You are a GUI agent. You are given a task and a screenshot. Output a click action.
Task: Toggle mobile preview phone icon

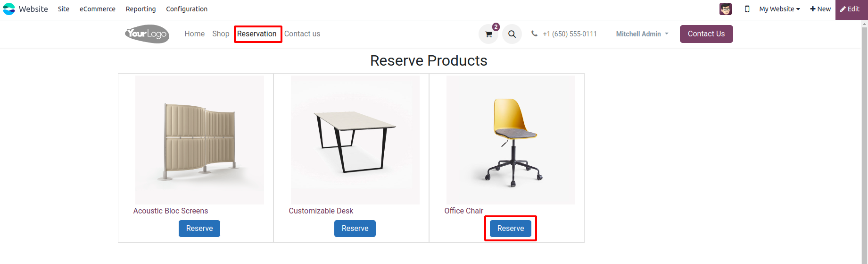click(x=747, y=9)
